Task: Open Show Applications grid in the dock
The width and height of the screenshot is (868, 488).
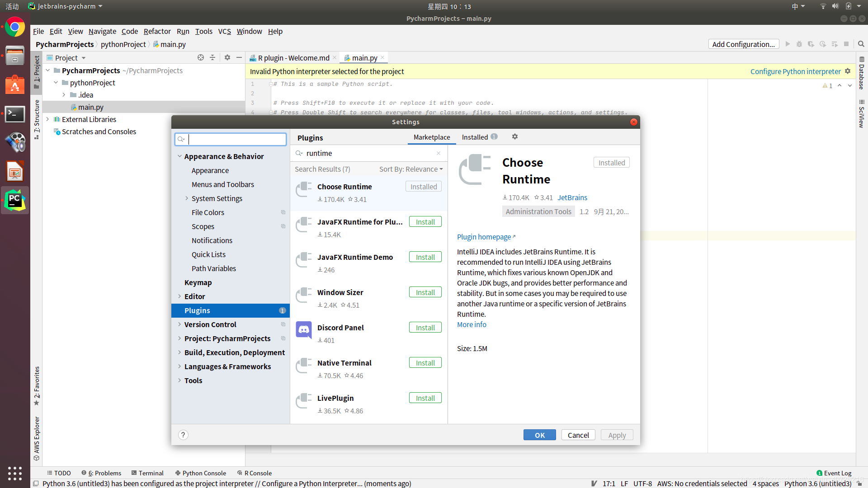Action: tap(15, 473)
